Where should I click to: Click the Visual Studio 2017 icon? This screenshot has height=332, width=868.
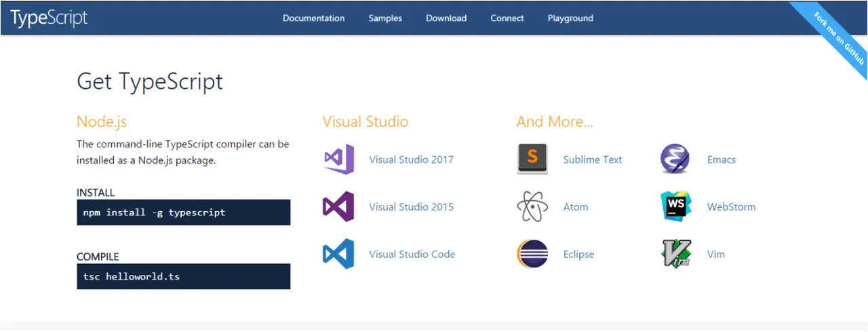(338, 160)
